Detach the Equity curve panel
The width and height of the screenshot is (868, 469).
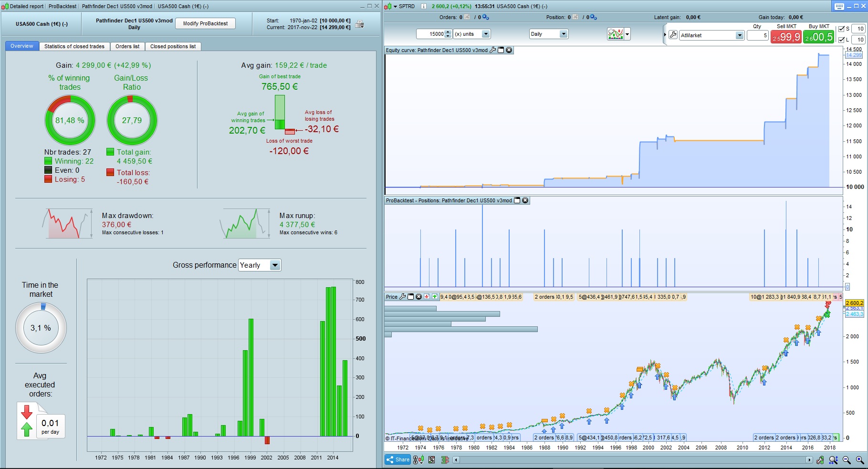501,50
